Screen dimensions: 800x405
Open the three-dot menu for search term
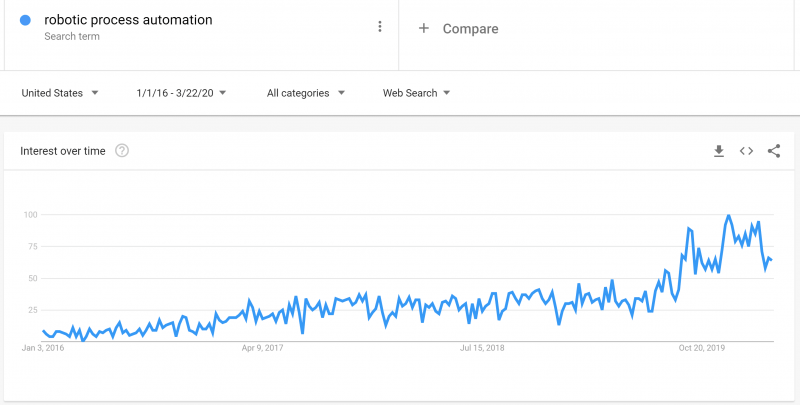pyautogui.click(x=380, y=27)
